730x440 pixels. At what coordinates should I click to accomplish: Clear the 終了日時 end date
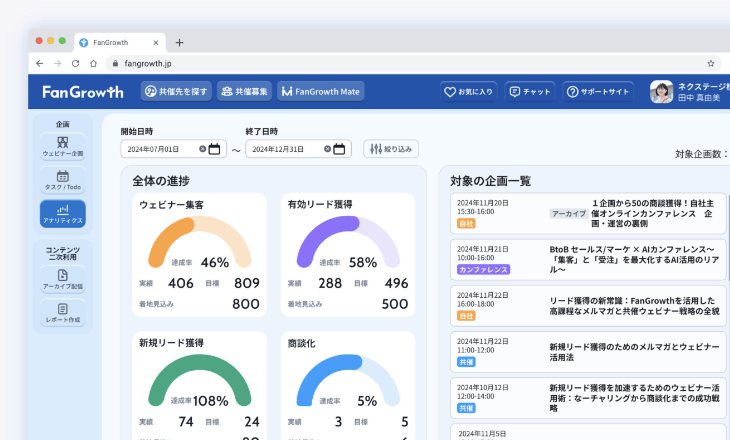coord(327,149)
